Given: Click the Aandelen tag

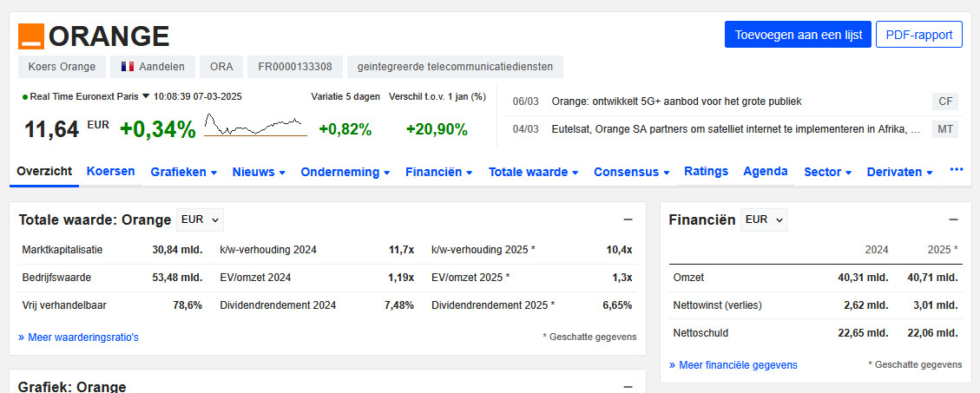Looking at the screenshot, I should 153,67.
